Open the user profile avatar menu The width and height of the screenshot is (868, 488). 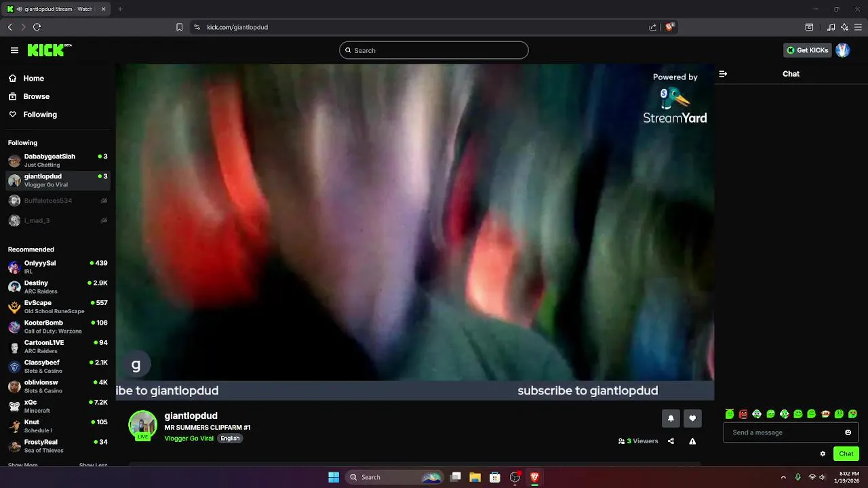coord(843,50)
